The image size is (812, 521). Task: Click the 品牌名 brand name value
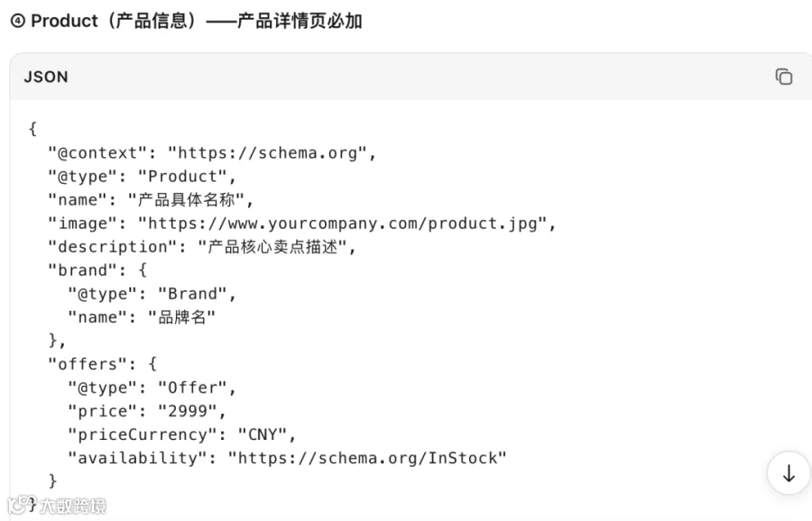[181, 317]
